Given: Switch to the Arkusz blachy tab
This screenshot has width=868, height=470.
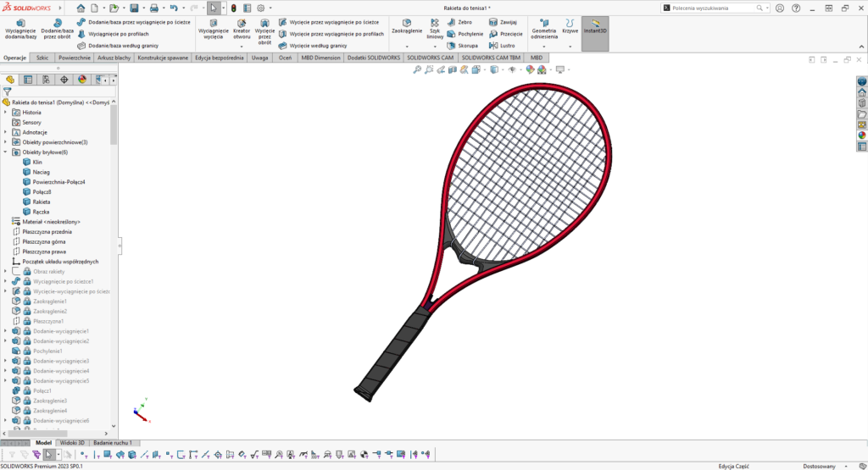Looking at the screenshot, I should point(114,58).
